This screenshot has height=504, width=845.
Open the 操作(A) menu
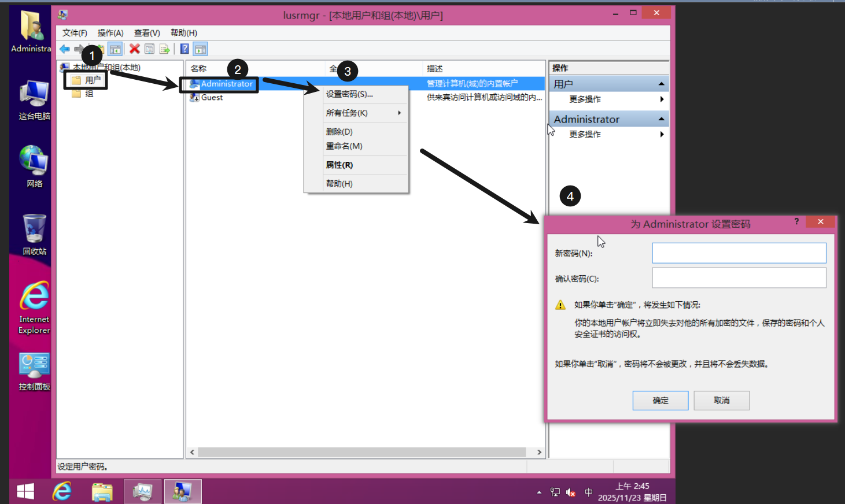click(x=110, y=33)
